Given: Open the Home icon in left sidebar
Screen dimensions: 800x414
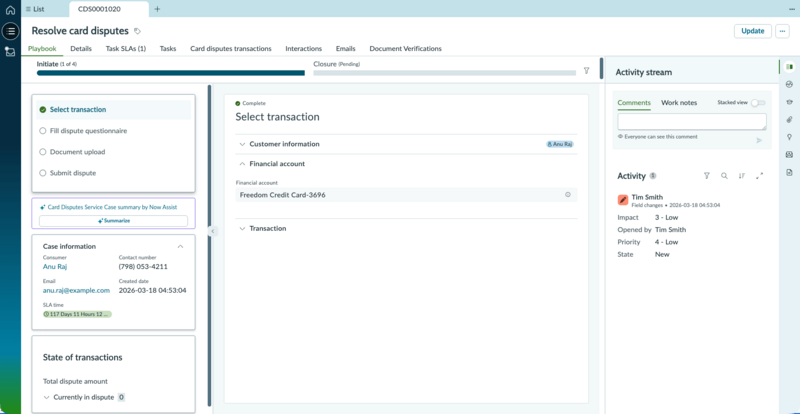Looking at the screenshot, I should [x=10, y=10].
